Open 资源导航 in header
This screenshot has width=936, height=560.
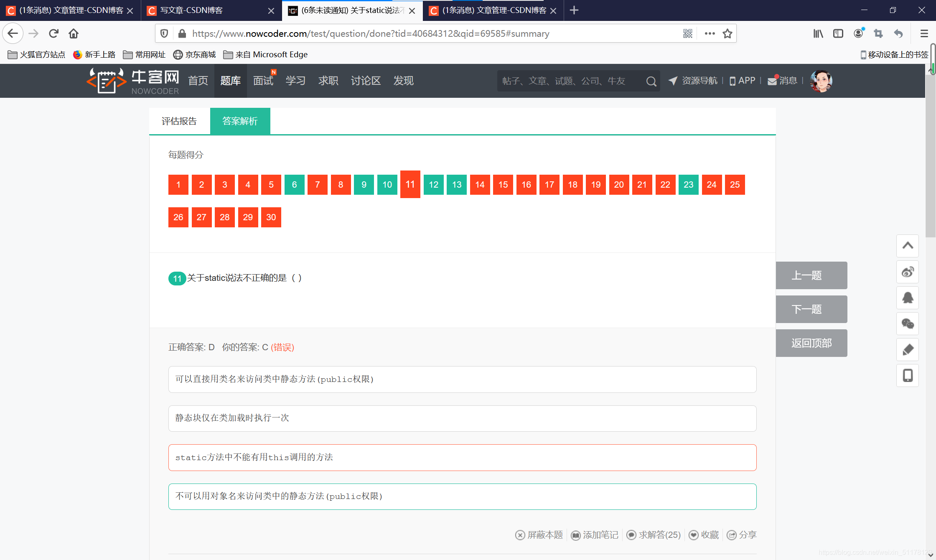693,81
